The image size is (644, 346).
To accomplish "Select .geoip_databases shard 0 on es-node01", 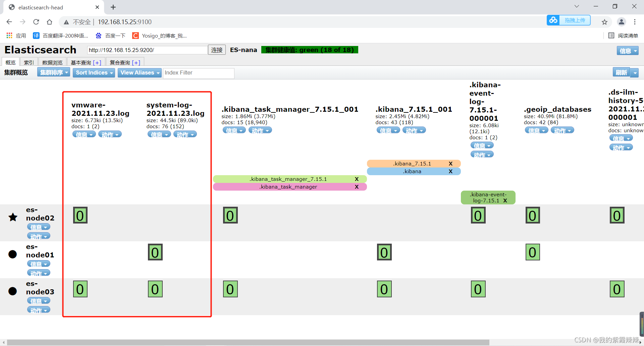I will tap(533, 252).
